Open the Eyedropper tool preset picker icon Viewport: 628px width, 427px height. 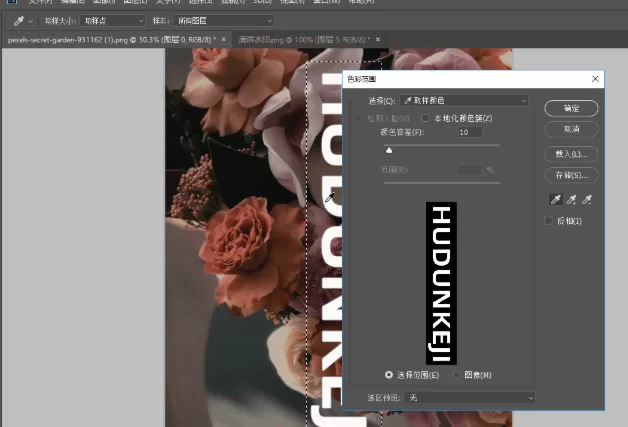click(18, 21)
